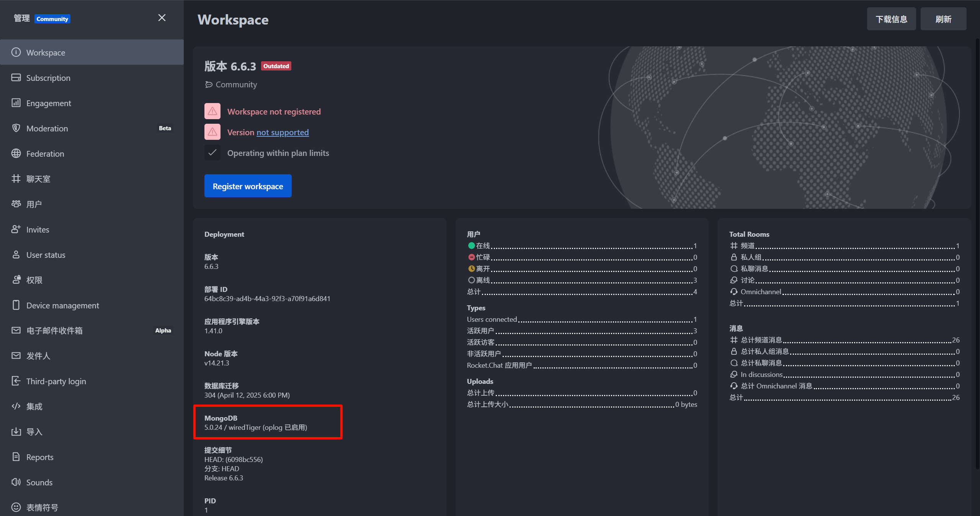Click the Alpha tag on 电子邮件收件箱
The height and width of the screenshot is (516, 980).
pyautogui.click(x=163, y=330)
